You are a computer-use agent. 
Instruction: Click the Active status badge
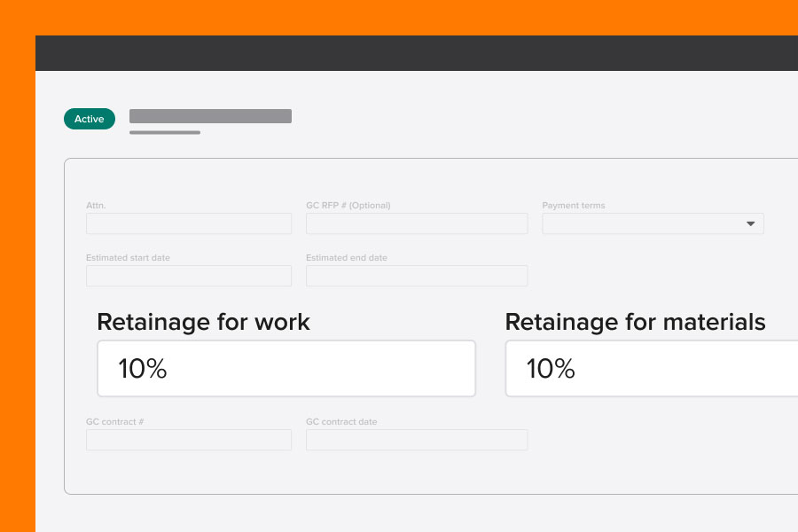point(89,118)
